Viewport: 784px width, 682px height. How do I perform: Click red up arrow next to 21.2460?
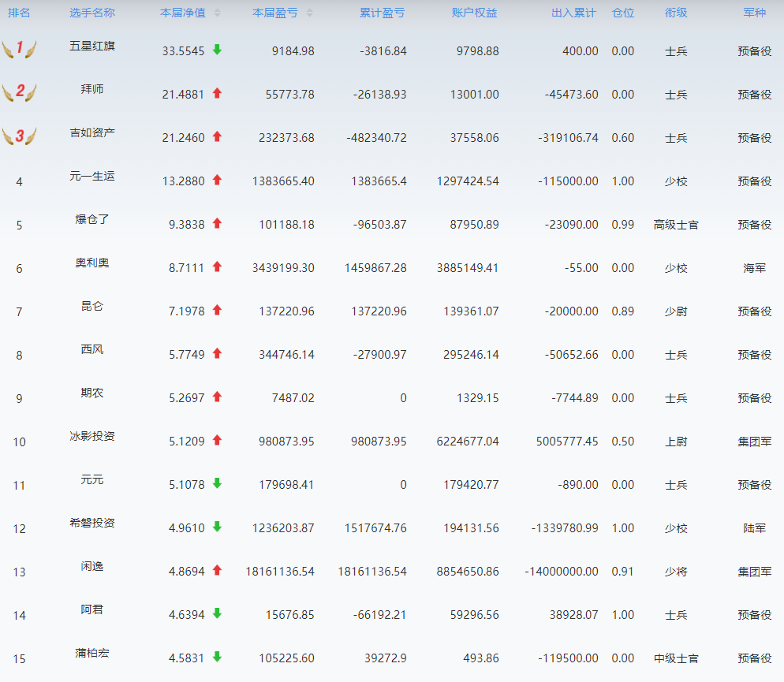point(217,136)
